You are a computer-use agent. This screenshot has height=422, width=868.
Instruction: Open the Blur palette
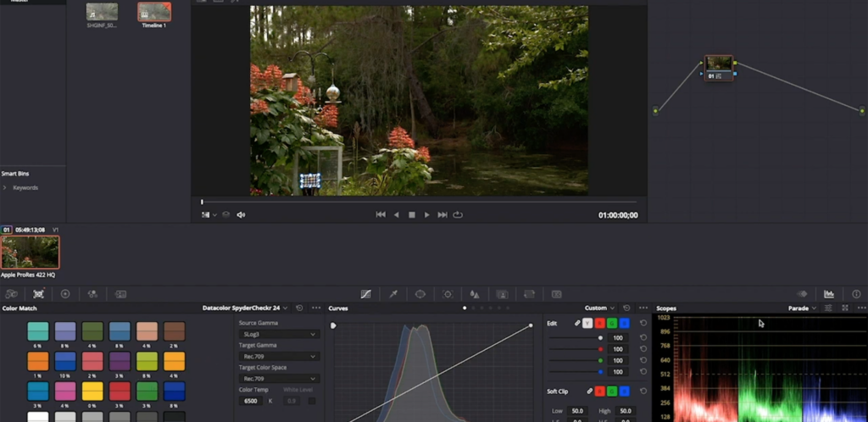475,294
